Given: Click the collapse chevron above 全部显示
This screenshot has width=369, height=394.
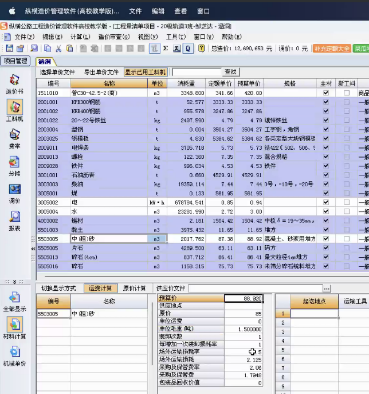Looking at the screenshot, I should click(x=14, y=282).
